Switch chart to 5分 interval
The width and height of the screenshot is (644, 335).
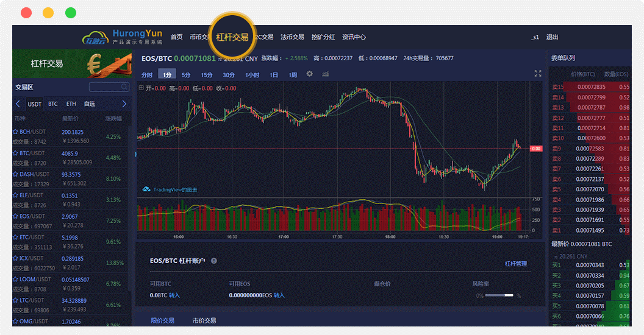pos(186,75)
